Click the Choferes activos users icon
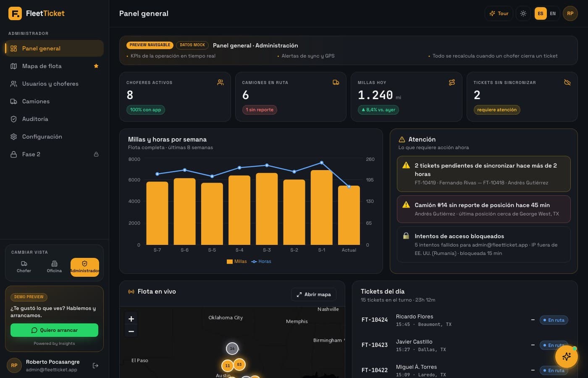Screen dimensions: 588x378 [220, 82]
